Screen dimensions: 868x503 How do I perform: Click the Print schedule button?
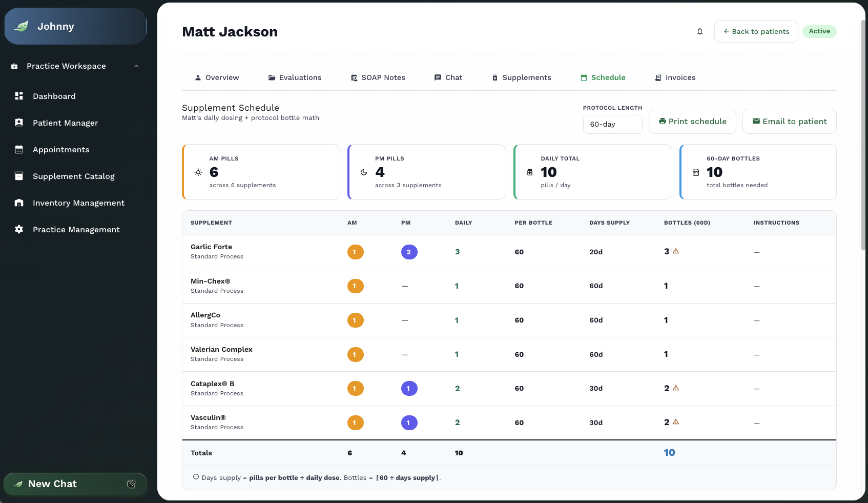(692, 122)
